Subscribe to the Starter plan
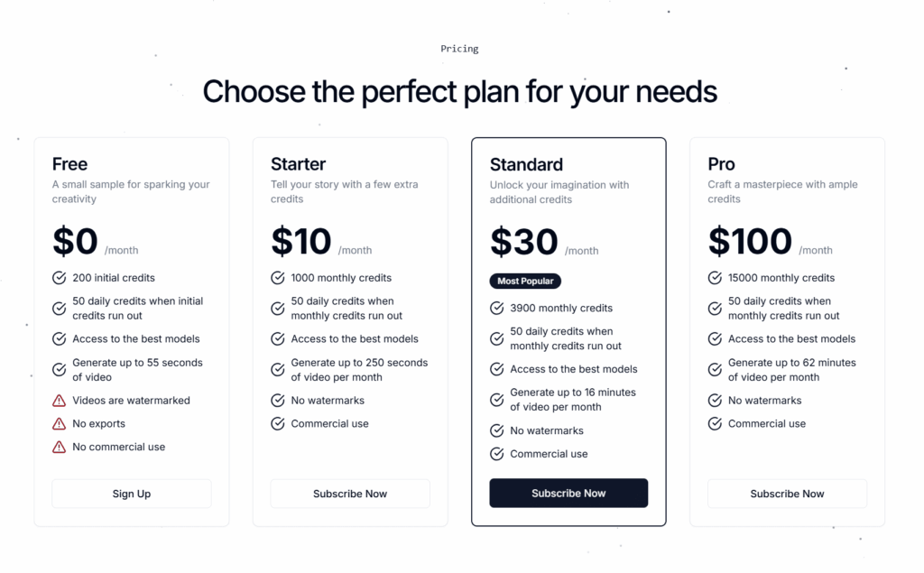Image resolution: width=924 pixels, height=573 pixels. coord(350,494)
